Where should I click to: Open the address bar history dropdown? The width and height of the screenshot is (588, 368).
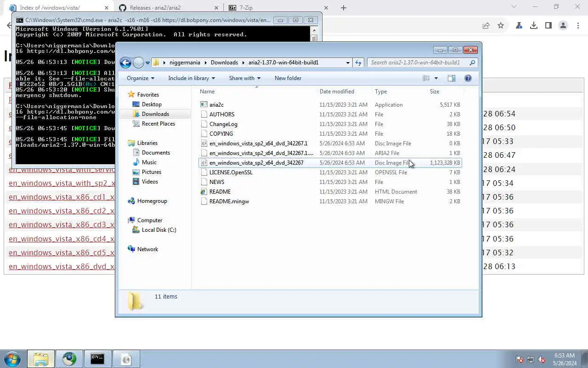pyautogui.click(x=348, y=63)
